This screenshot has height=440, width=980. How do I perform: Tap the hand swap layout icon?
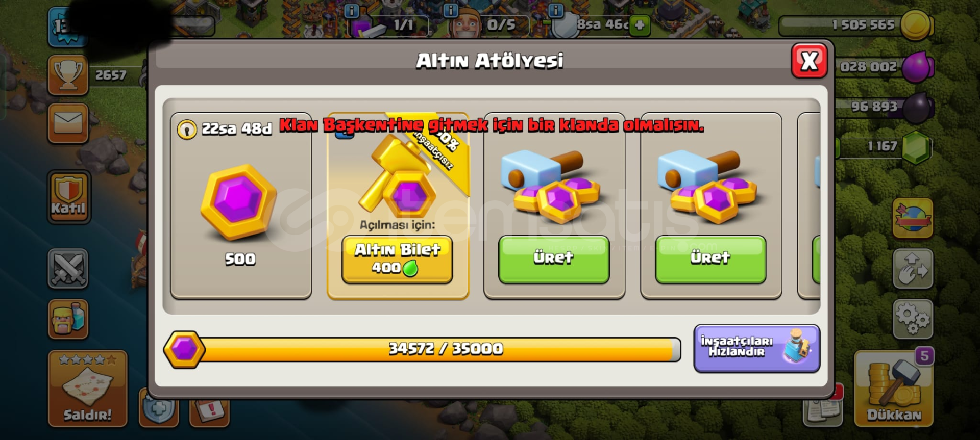click(x=913, y=269)
